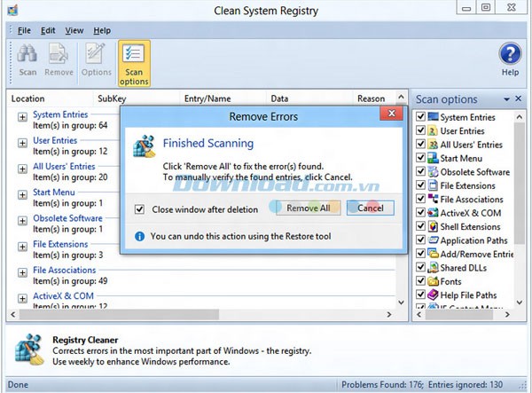Disable the Fonts scan option checkbox
The height and width of the screenshot is (393, 532).
pyautogui.click(x=421, y=281)
